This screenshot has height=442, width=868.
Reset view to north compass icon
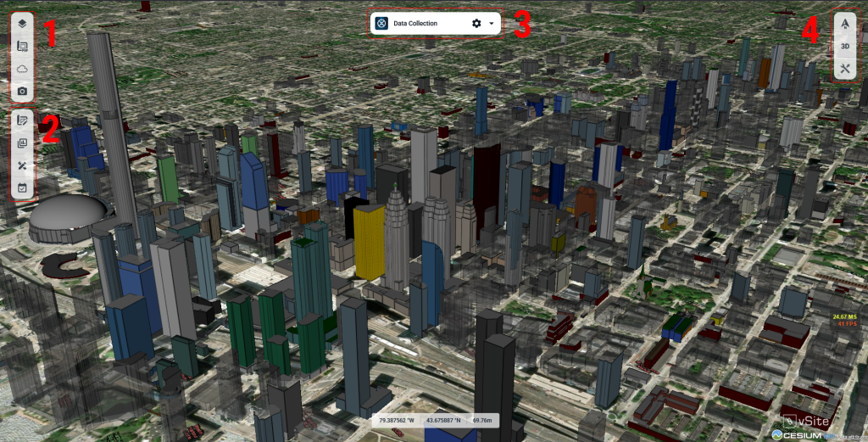pyautogui.click(x=845, y=23)
